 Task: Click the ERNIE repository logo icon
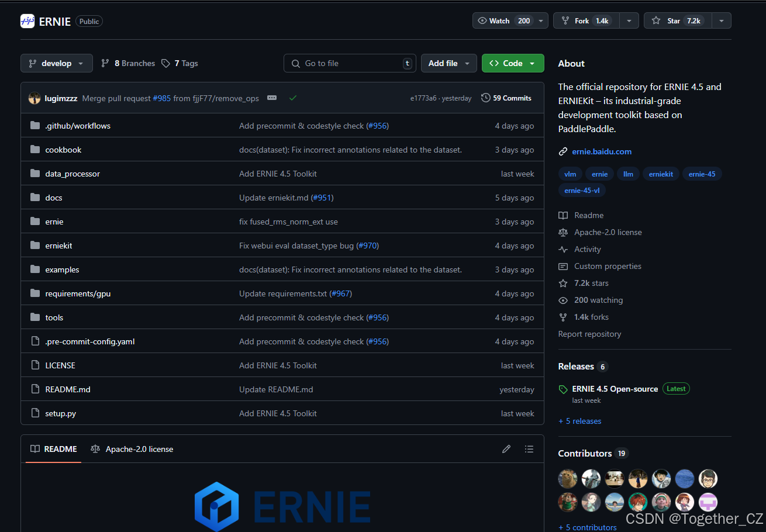tap(27, 21)
